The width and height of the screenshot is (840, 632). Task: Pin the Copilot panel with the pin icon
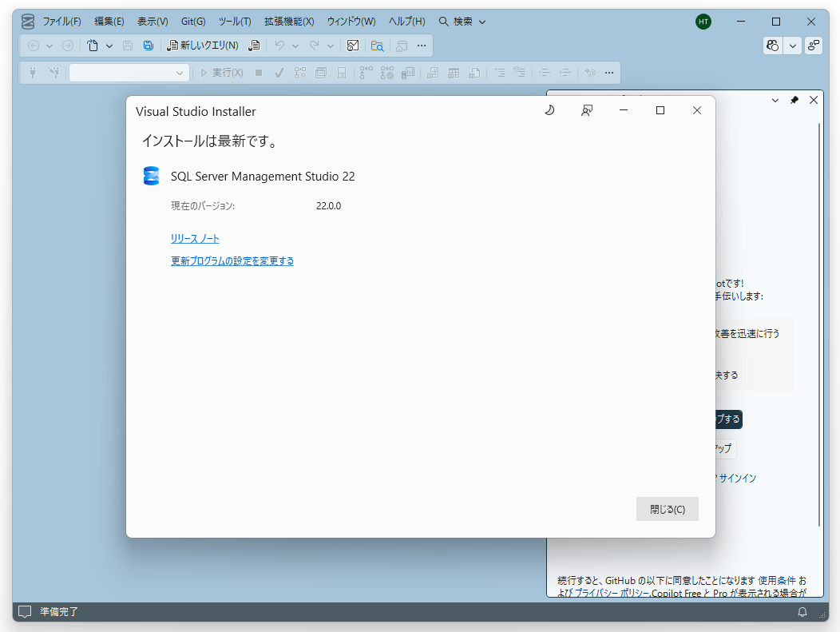point(794,100)
